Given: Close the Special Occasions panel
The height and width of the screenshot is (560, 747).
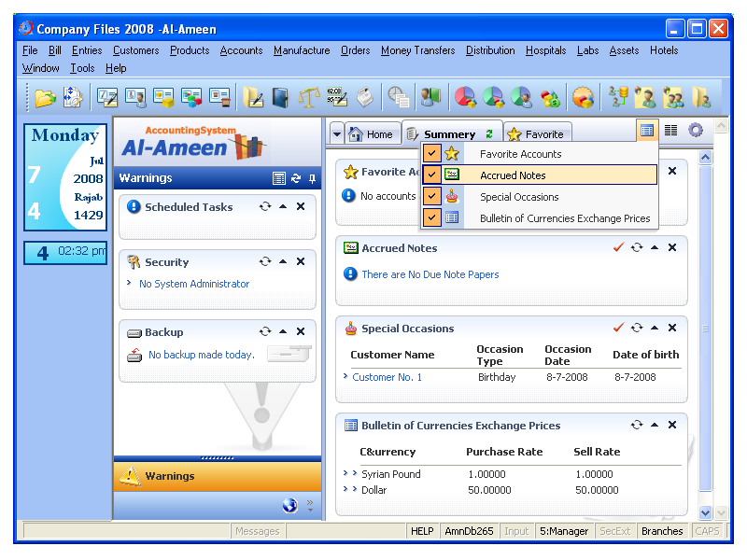Looking at the screenshot, I should click(672, 329).
